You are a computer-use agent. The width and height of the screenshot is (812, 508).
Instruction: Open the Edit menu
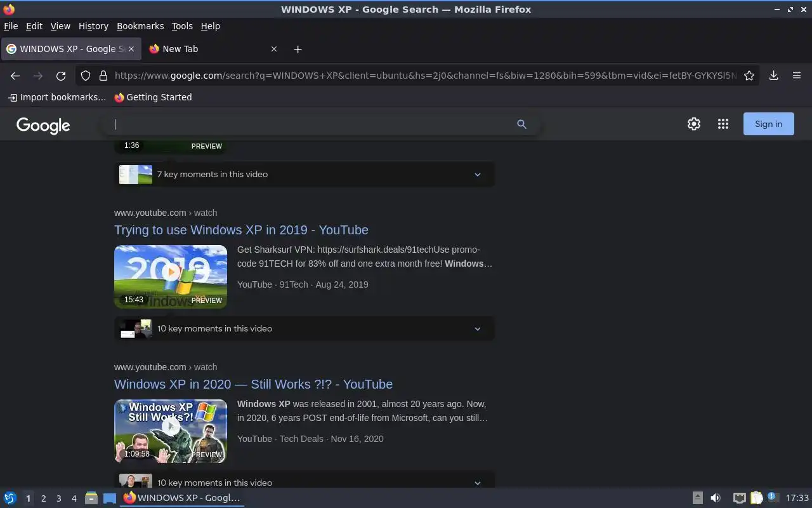point(34,26)
